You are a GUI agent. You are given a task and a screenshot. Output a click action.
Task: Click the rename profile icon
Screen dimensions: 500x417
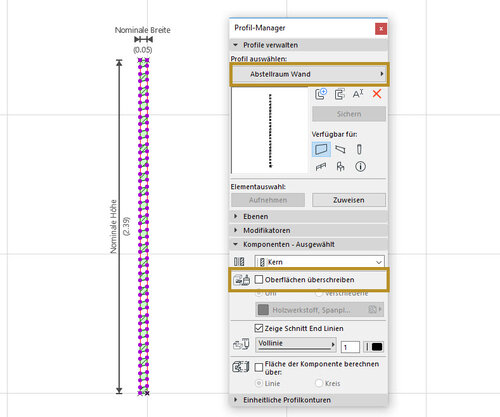click(x=358, y=94)
